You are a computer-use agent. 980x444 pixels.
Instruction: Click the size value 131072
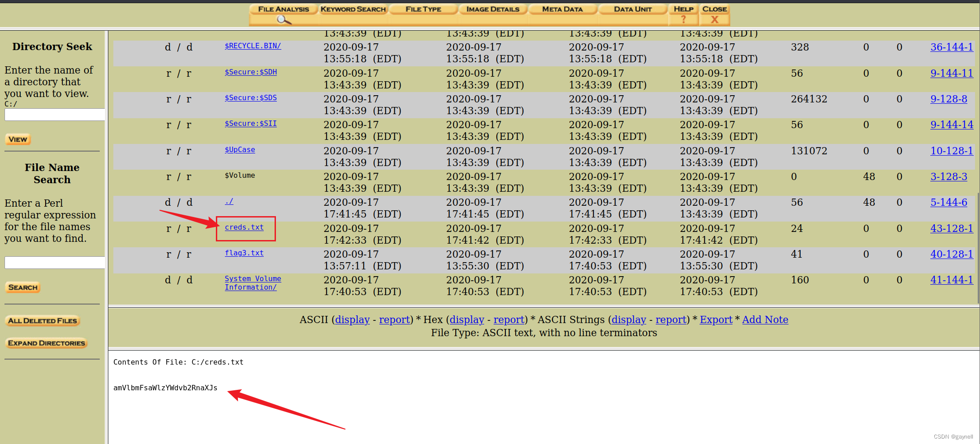(x=809, y=151)
